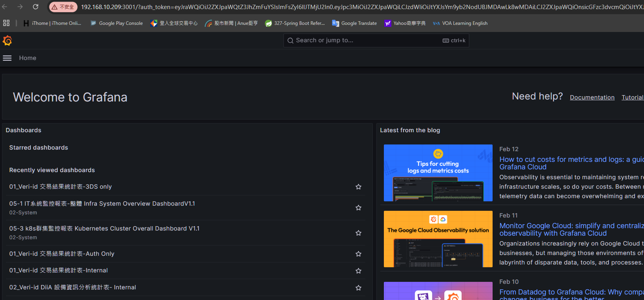Open the hamburger navigation menu

click(7, 58)
